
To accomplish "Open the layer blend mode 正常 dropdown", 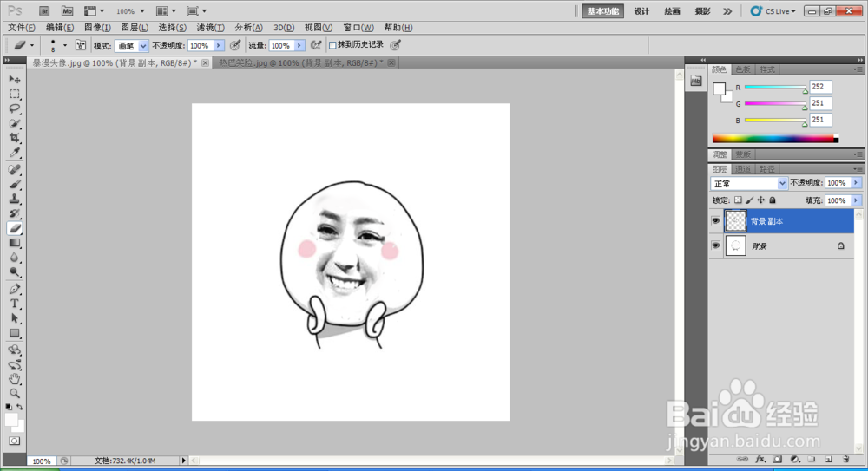I will 749,184.
